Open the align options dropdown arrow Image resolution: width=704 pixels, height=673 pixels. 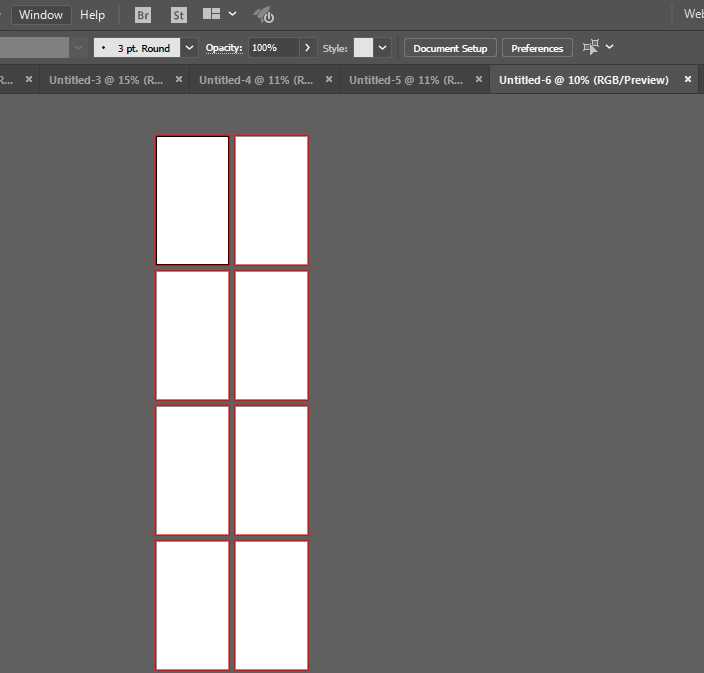610,47
